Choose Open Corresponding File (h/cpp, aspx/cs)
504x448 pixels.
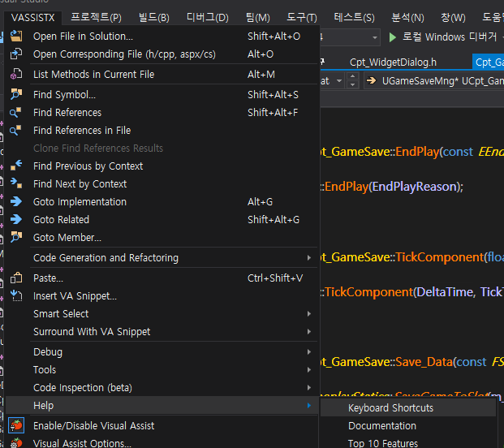162,54
